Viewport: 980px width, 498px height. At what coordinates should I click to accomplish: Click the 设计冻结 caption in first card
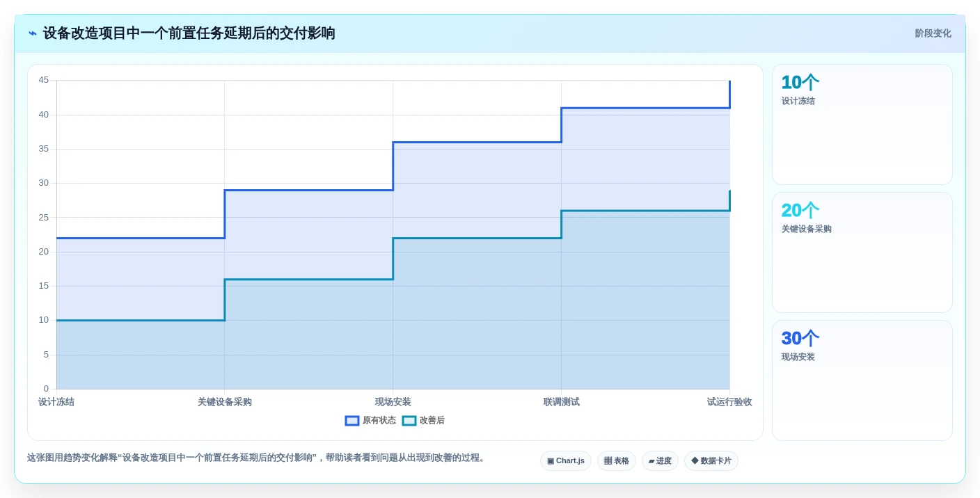coord(798,101)
